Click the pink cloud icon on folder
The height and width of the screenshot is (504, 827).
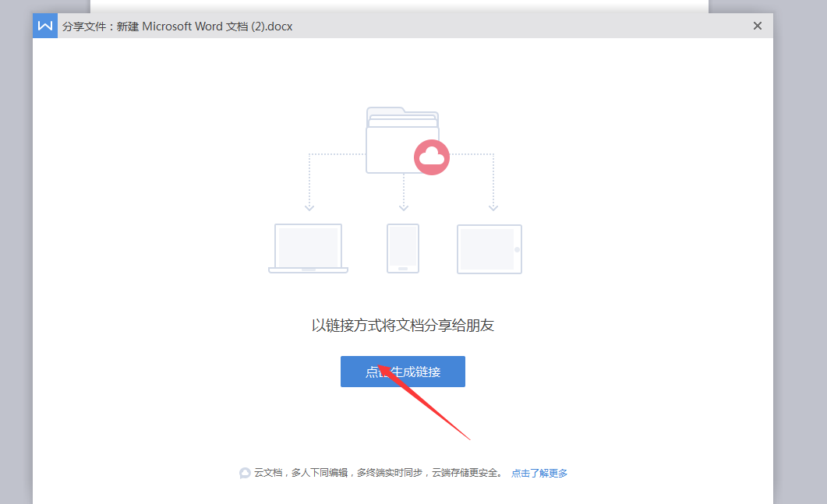click(x=431, y=157)
